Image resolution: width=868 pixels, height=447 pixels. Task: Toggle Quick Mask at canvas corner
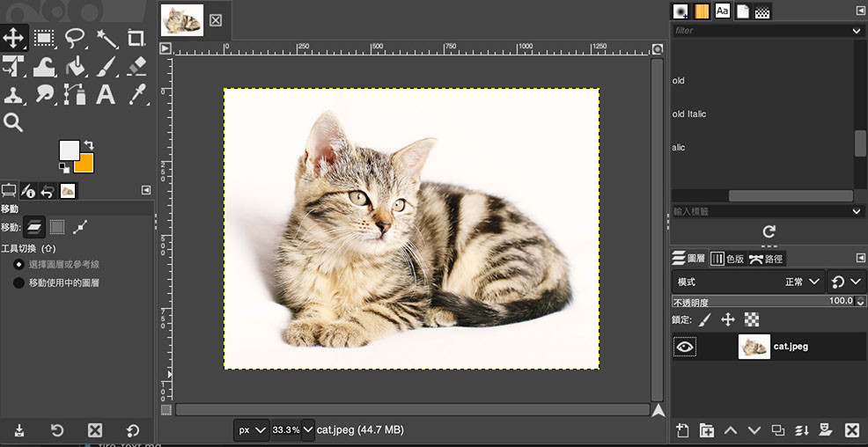click(x=166, y=410)
